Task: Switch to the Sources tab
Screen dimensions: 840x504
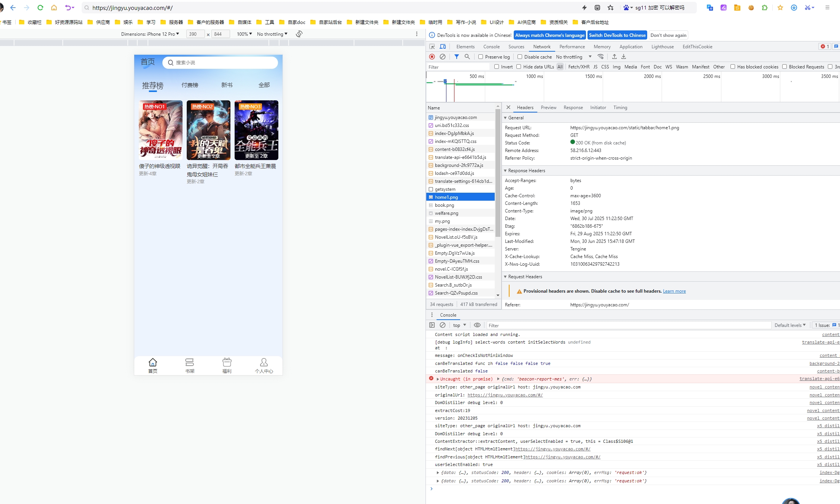Action: point(516,46)
